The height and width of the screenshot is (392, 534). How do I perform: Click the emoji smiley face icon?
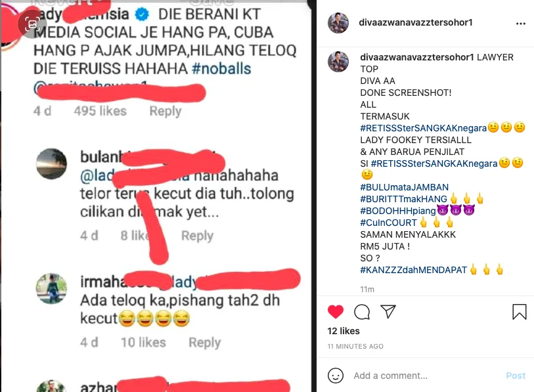click(x=336, y=376)
